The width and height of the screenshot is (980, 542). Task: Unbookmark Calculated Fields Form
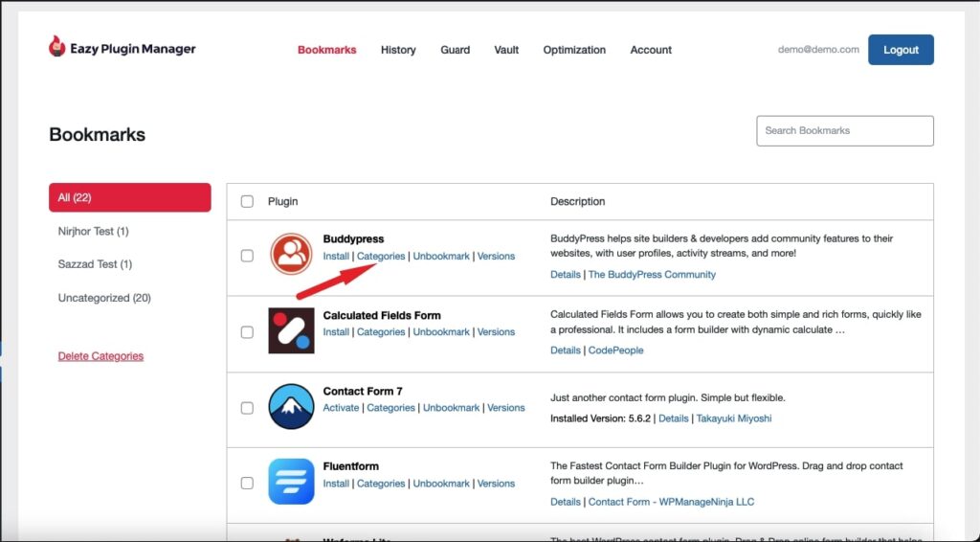(x=440, y=332)
